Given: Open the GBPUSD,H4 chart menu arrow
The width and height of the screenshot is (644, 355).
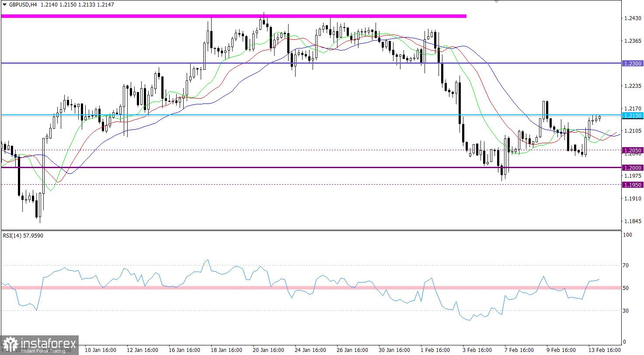Looking at the screenshot, I should point(4,5).
